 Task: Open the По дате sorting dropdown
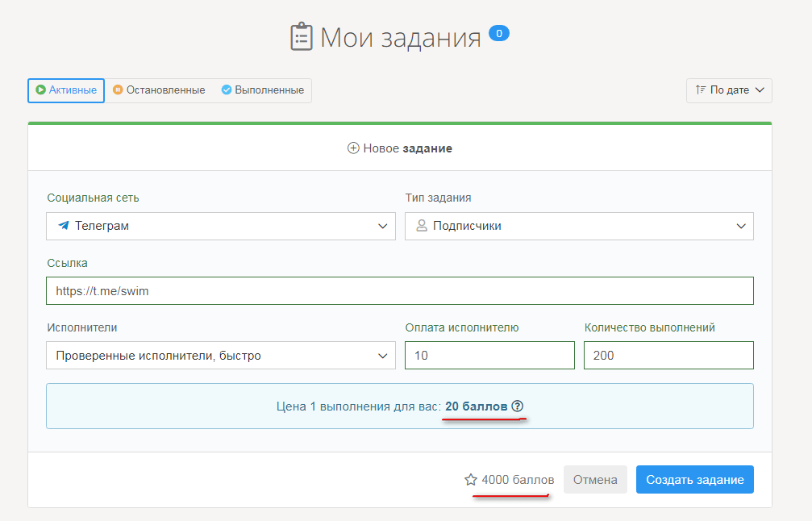pyautogui.click(x=729, y=90)
